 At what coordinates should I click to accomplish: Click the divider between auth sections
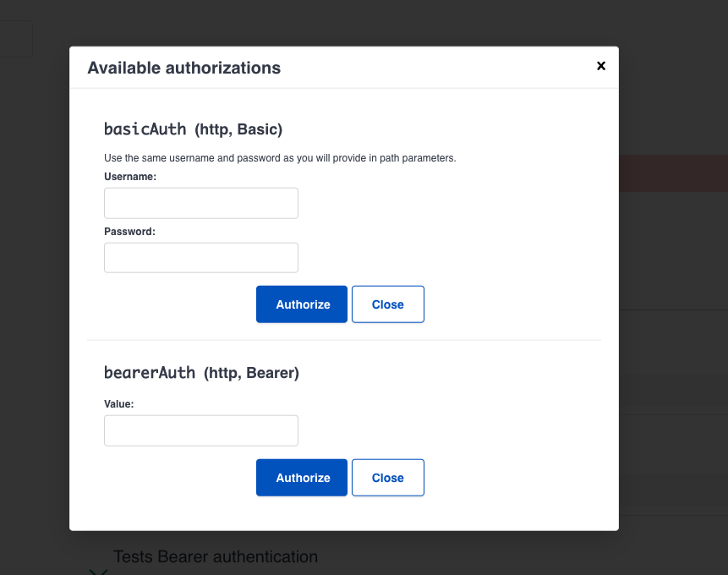[343, 341]
